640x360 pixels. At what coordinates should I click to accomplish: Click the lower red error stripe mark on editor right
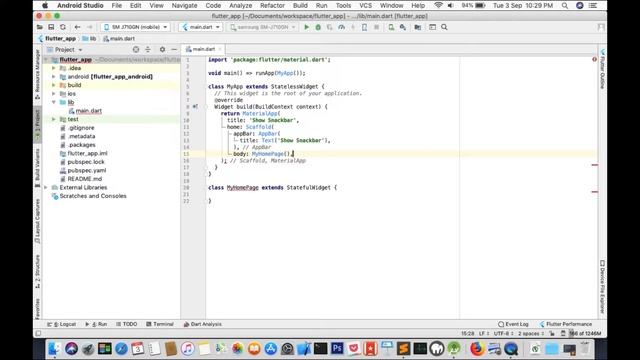point(595,191)
